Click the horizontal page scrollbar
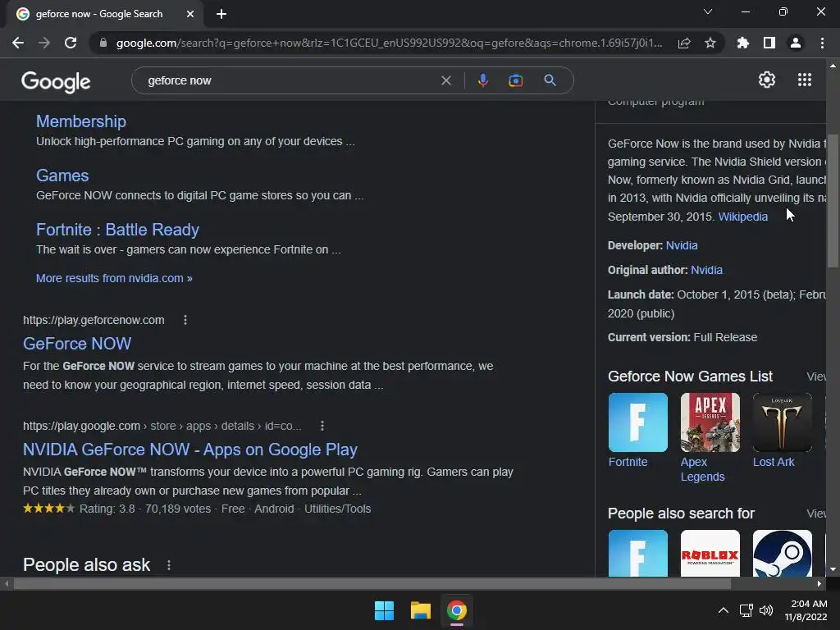 point(372,583)
